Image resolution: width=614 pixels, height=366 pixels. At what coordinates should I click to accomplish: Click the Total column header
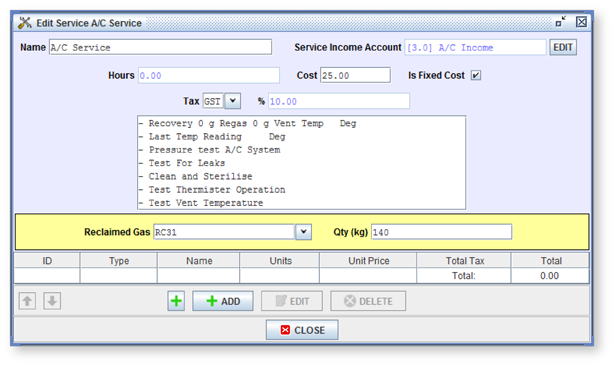[x=551, y=261]
